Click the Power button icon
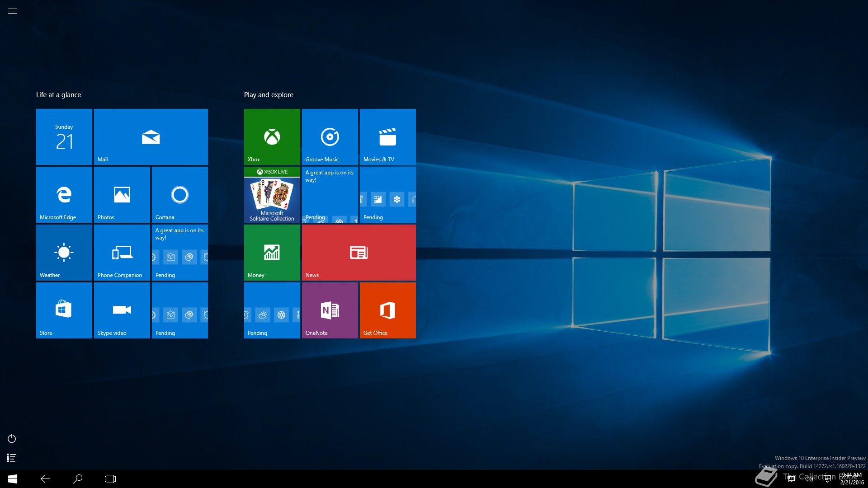 point(12,438)
